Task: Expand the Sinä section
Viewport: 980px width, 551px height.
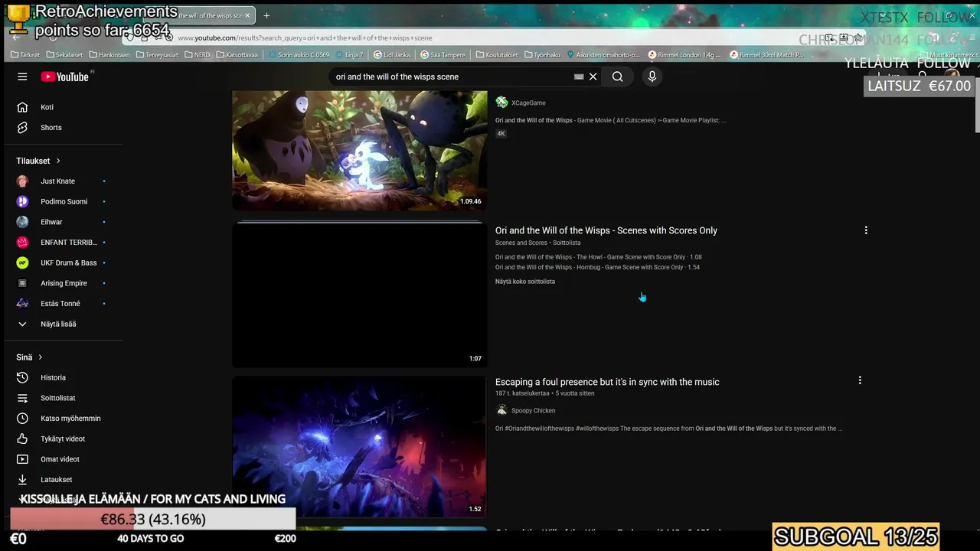Action: click(30, 357)
